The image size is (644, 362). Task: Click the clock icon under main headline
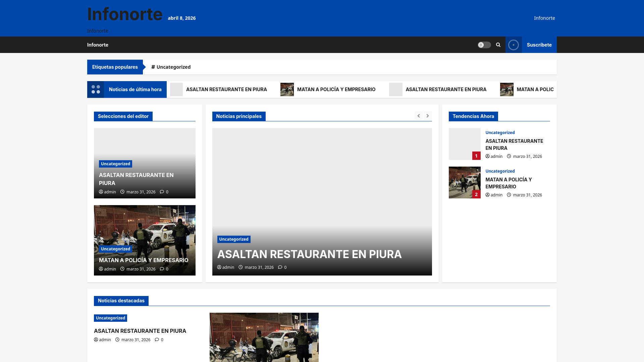pos(240,267)
